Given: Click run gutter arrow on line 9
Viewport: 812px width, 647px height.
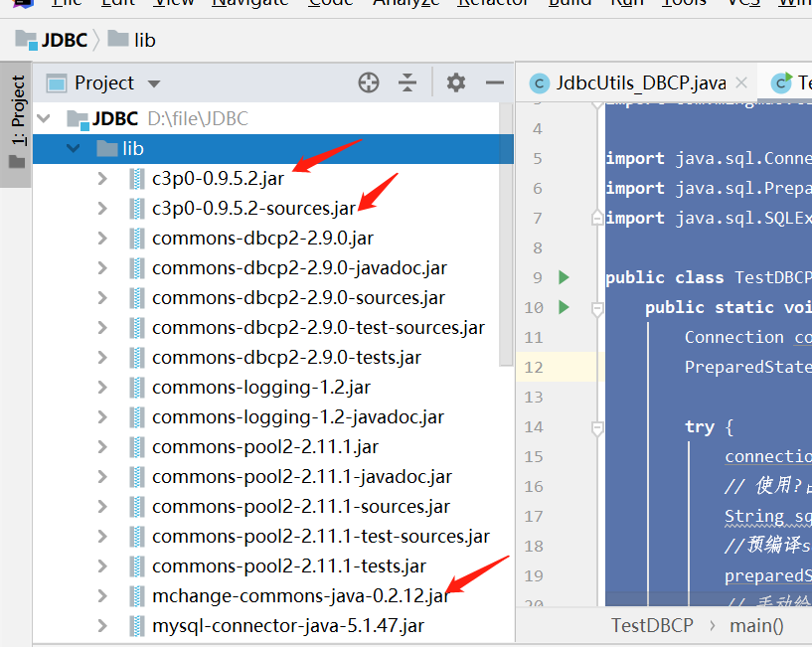Looking at the screenshot, I should click(565, 277).
